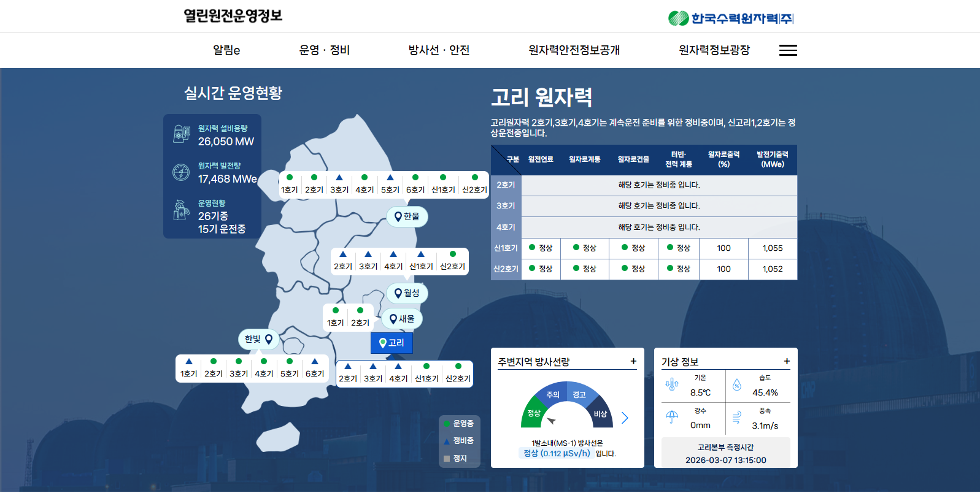Click 한빛 3호기 operating unit
980x493 pixels.
pyautogui.click(x=239, y=369)
